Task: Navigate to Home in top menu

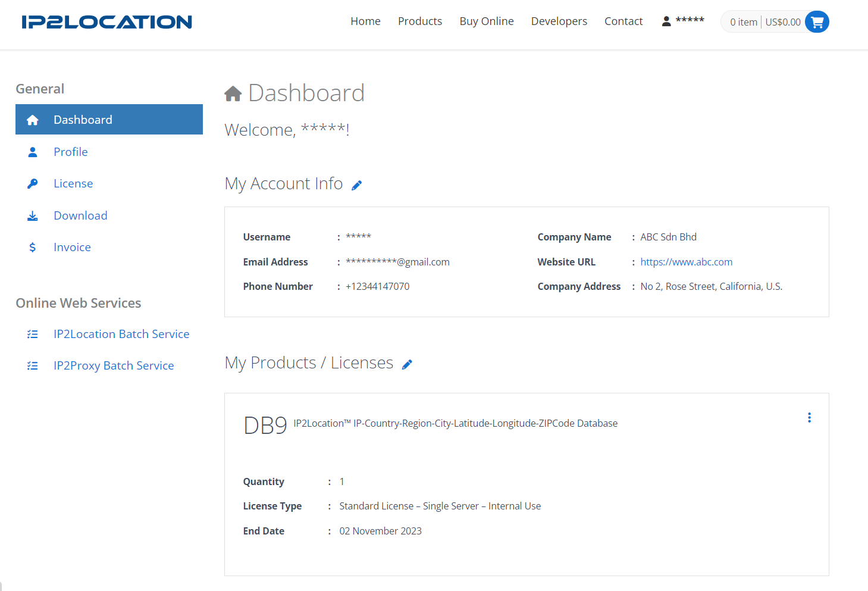Action: click(365, 21)
